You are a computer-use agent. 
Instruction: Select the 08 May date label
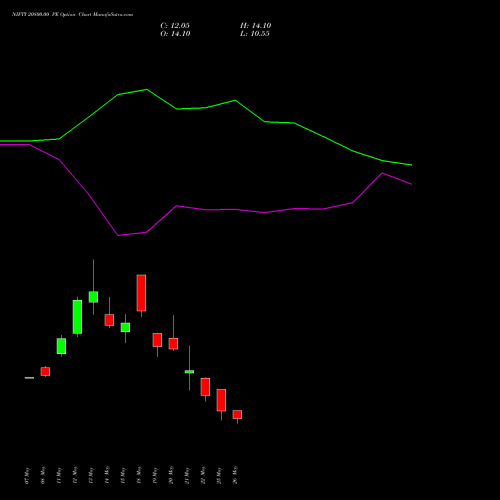point(43,476)
